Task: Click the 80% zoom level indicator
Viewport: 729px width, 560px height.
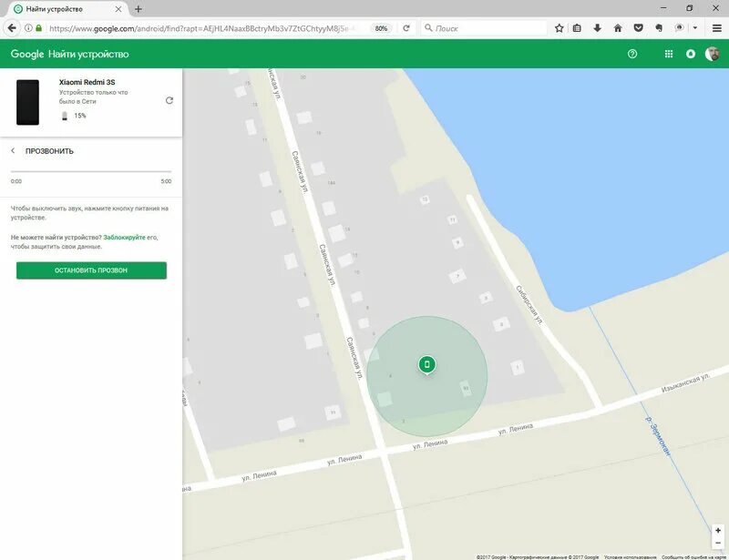Action: click(x=381, y=28)
